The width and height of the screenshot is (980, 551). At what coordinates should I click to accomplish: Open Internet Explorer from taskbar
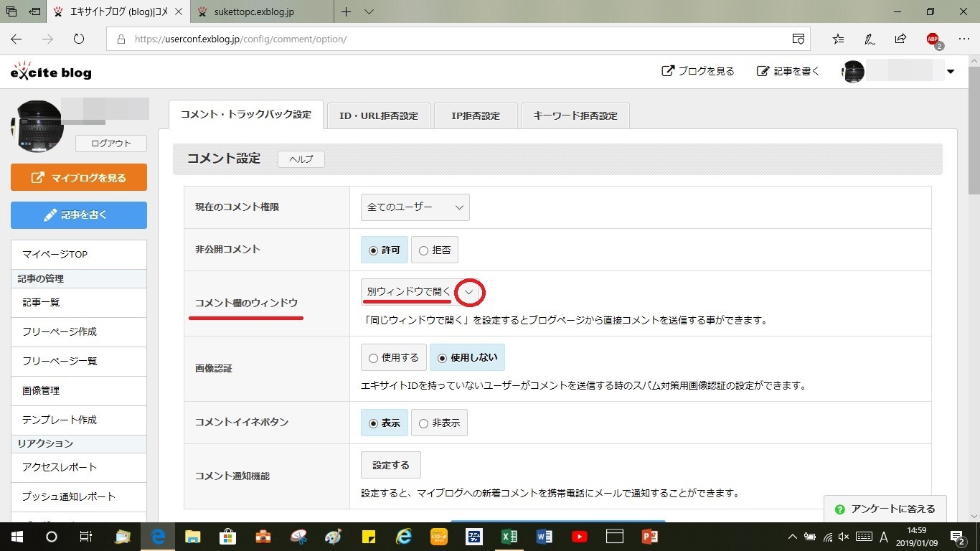coord(404,536)
